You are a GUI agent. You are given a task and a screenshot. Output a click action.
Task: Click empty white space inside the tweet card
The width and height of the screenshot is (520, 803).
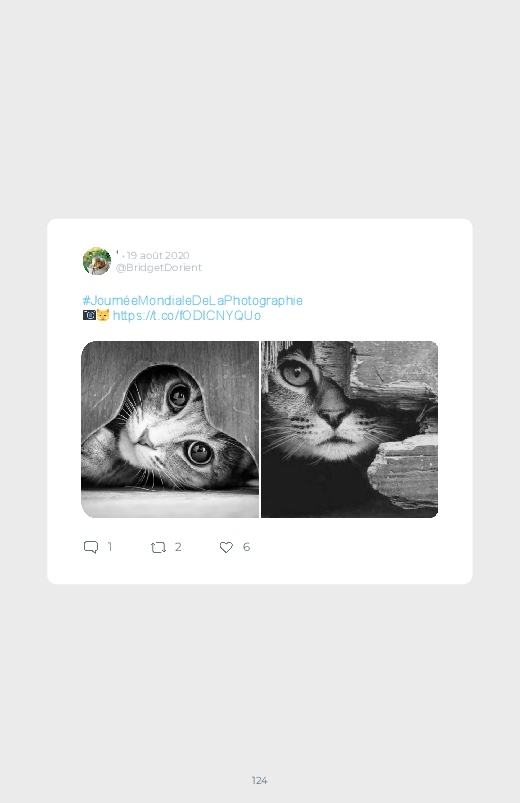pos(359,277)
